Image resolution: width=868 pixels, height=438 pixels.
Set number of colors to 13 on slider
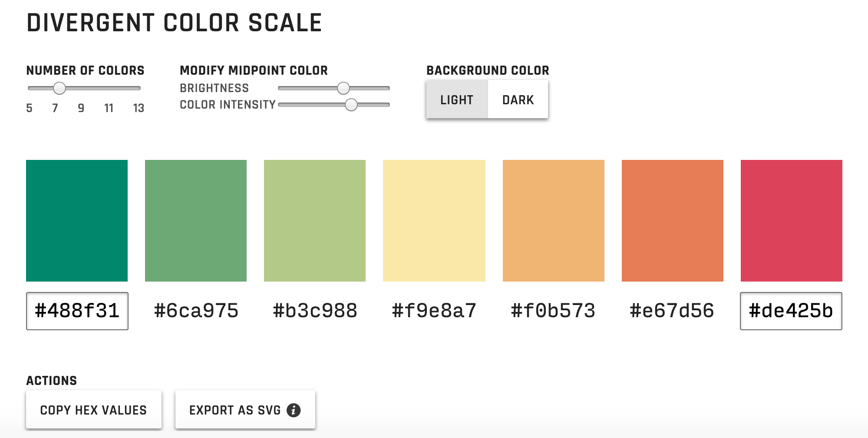139,88
